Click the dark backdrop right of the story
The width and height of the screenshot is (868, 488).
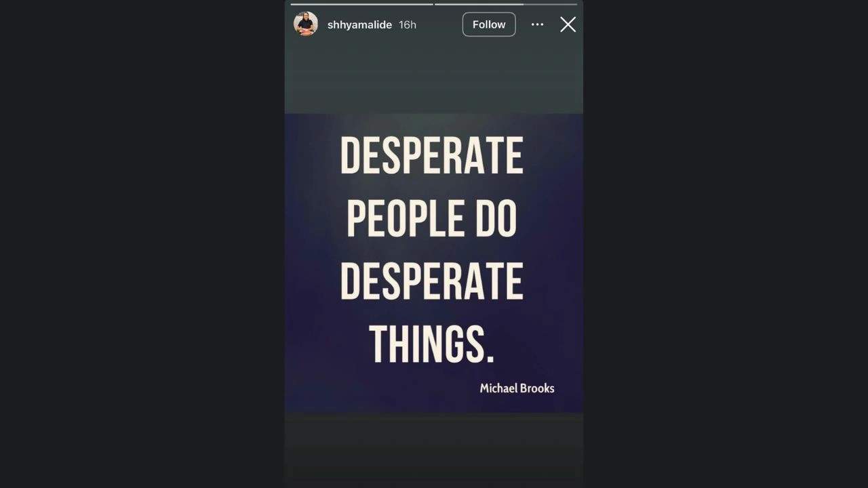click(726, 244)
